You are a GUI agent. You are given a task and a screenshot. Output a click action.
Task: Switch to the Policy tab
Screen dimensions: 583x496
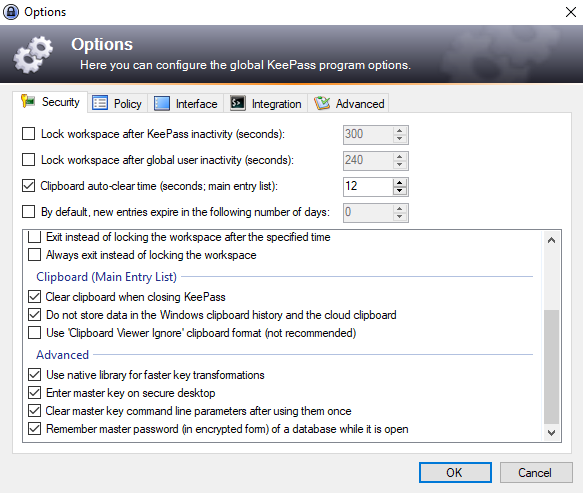point(118,103)
